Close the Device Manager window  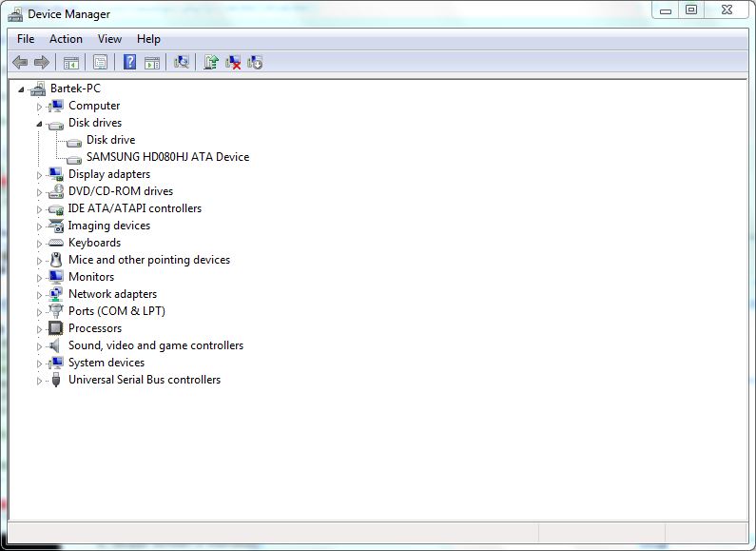[x=727, y=10]
